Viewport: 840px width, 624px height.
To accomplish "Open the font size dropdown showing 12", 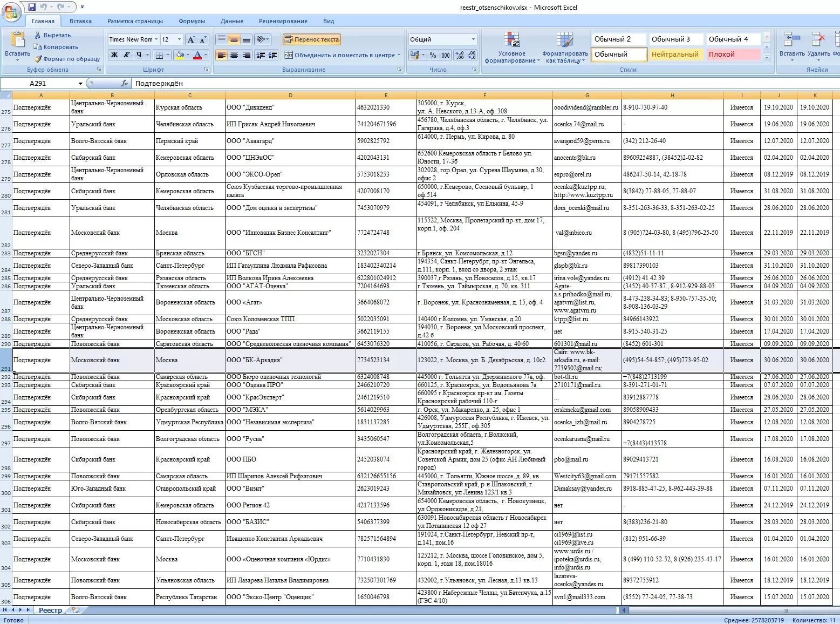I will 179,39.
